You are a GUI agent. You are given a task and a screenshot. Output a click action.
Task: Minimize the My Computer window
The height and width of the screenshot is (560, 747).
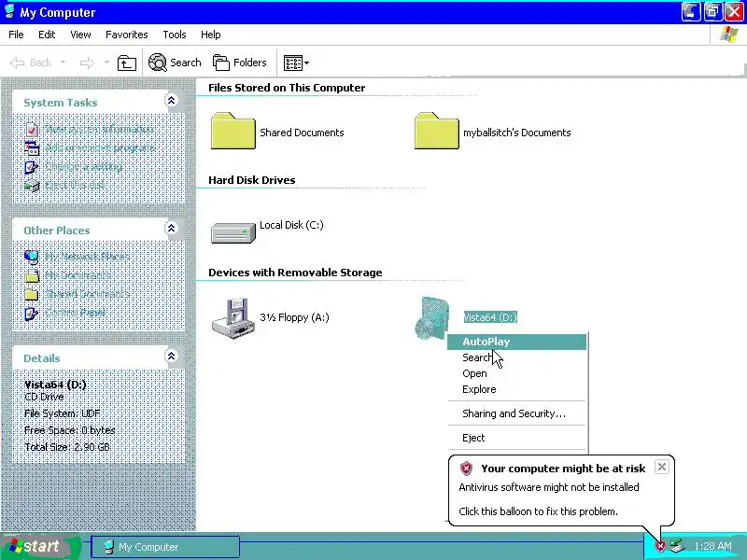point(691,12)
